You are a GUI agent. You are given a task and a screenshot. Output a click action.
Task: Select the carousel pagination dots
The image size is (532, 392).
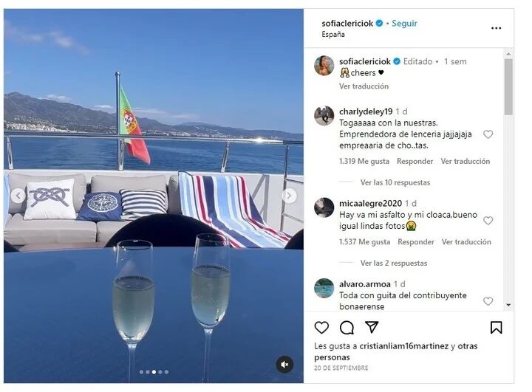point(153,372)
